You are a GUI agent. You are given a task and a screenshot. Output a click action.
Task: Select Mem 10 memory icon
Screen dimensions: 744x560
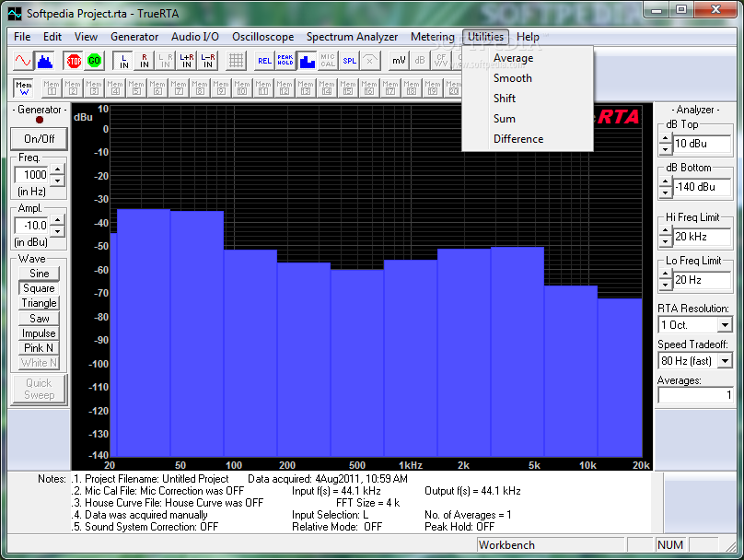[x=242, y=87]
